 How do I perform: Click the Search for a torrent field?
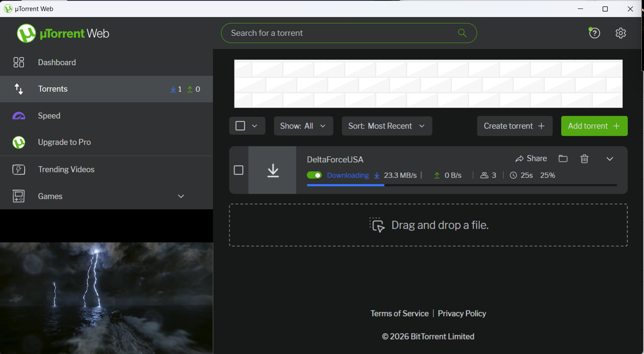(x=348, y=33)
